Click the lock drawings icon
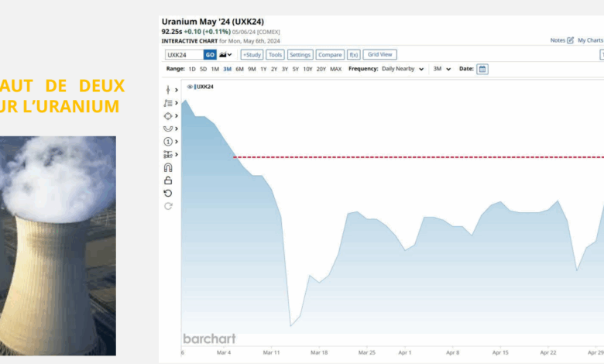Image resolution: width=604 pixels, height=364 pixels. [168, 180]
